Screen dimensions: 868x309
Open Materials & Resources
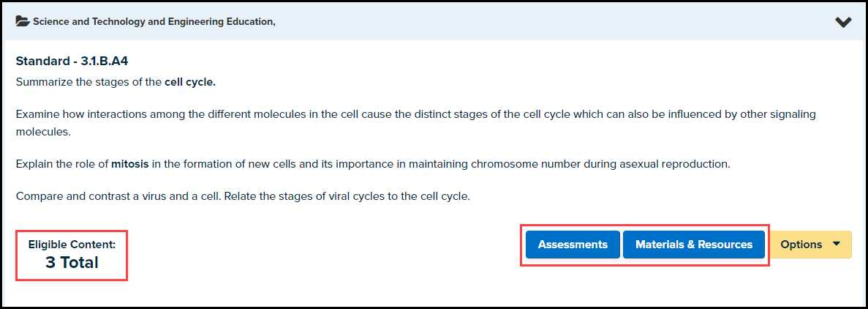(693, 245)
